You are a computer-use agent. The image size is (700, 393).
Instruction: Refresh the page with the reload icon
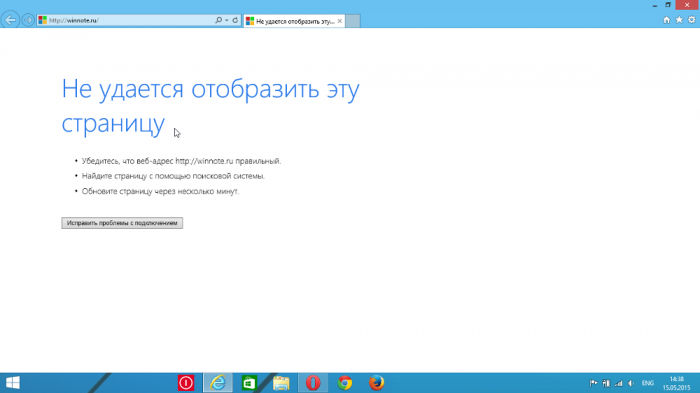pos(235,20)
